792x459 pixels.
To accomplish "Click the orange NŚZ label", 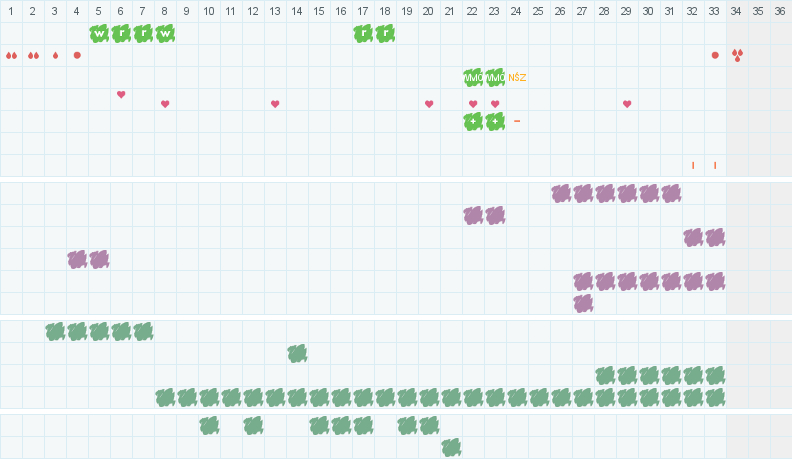I will point(517,77).
